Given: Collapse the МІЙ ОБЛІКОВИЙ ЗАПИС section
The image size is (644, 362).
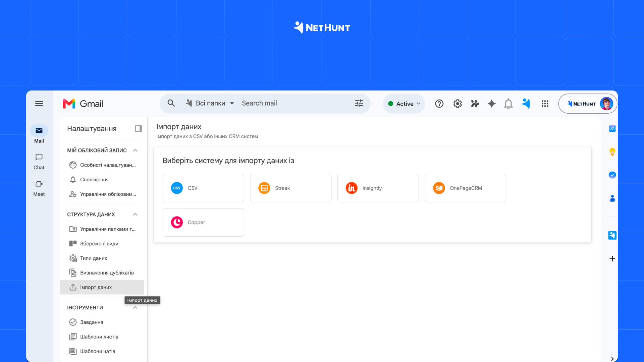Looking at the screenshot, I should coord(135,150).
